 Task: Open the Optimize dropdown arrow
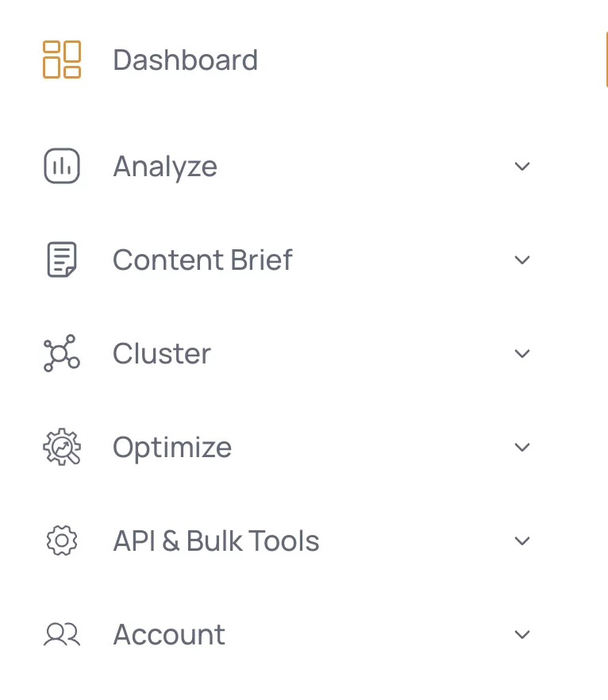tap(521, 448)
